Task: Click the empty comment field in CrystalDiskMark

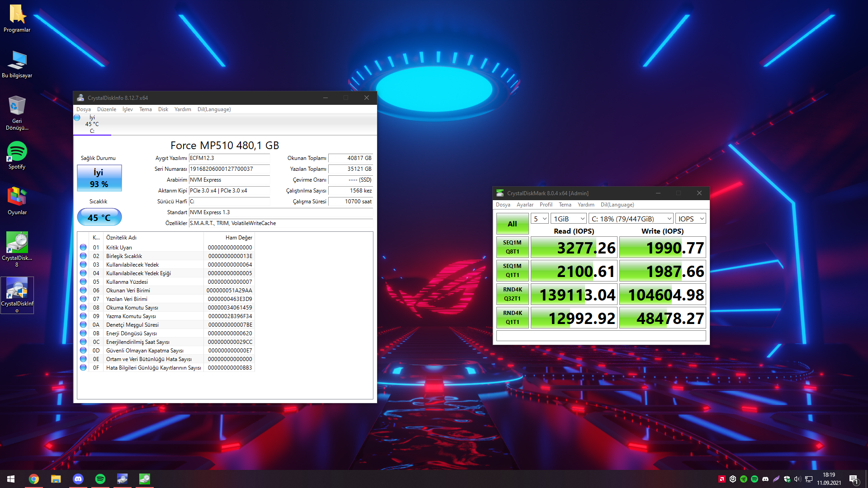Action: [x=601, y=336]
